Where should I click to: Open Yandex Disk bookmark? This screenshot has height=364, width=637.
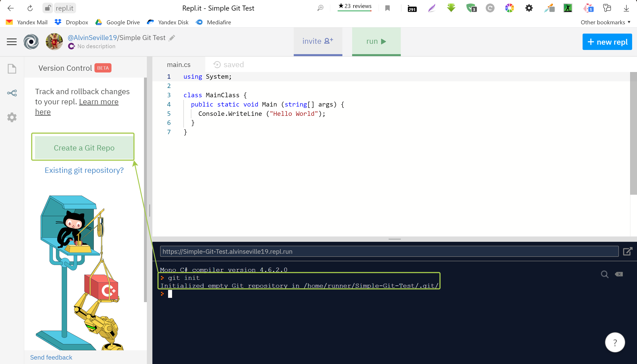(168, 22)
